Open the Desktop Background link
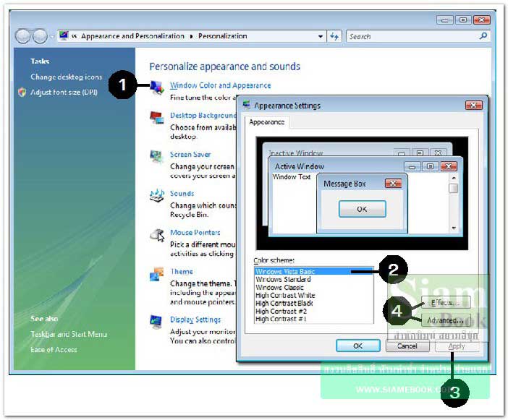508x420 pixels. [203, 115]
